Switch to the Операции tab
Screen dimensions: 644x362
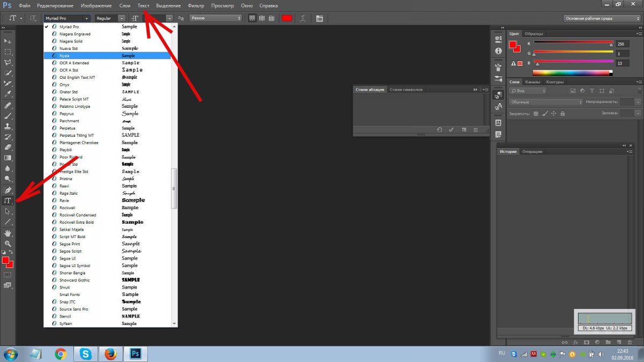532,152
